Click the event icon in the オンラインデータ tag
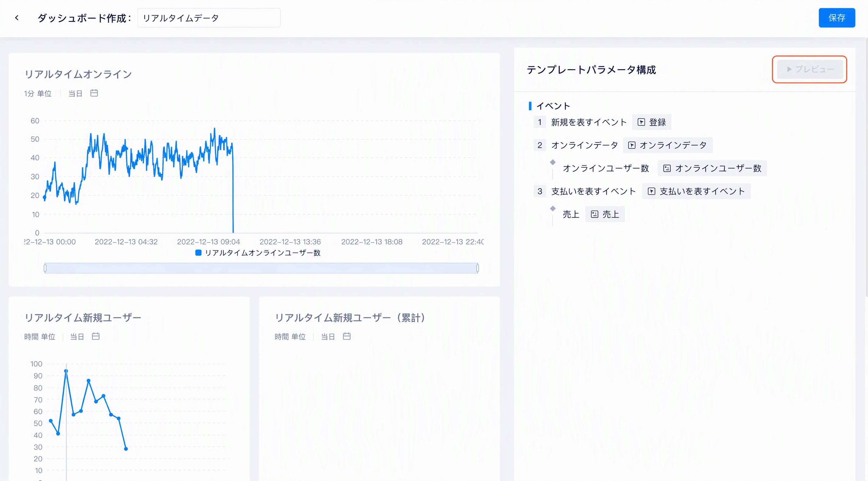This screenshot has height=481, width=868. (632, 145)
